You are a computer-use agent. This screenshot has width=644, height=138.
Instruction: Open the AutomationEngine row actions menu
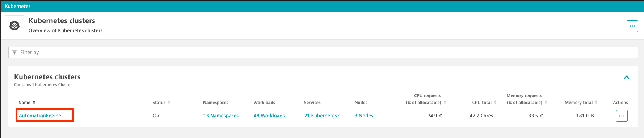tap(622, 116)
